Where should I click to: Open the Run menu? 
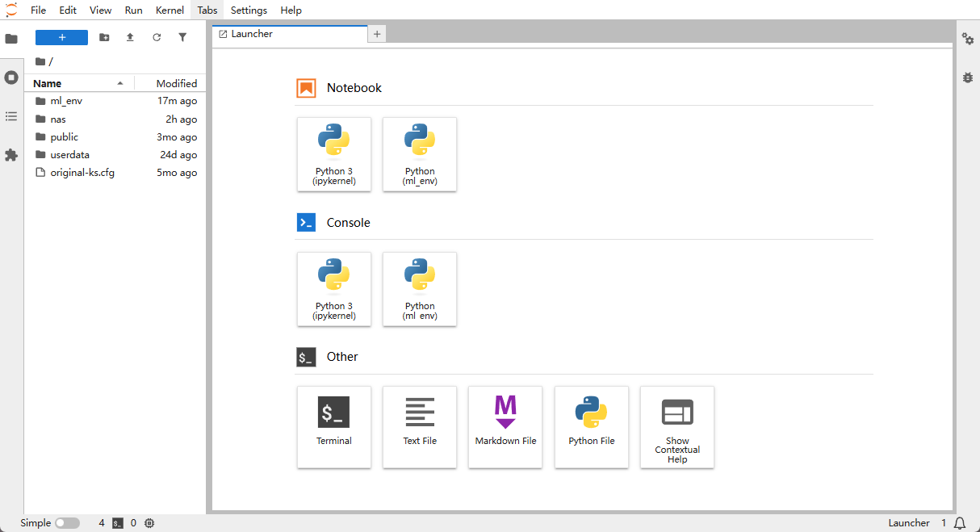click(134, 10)
